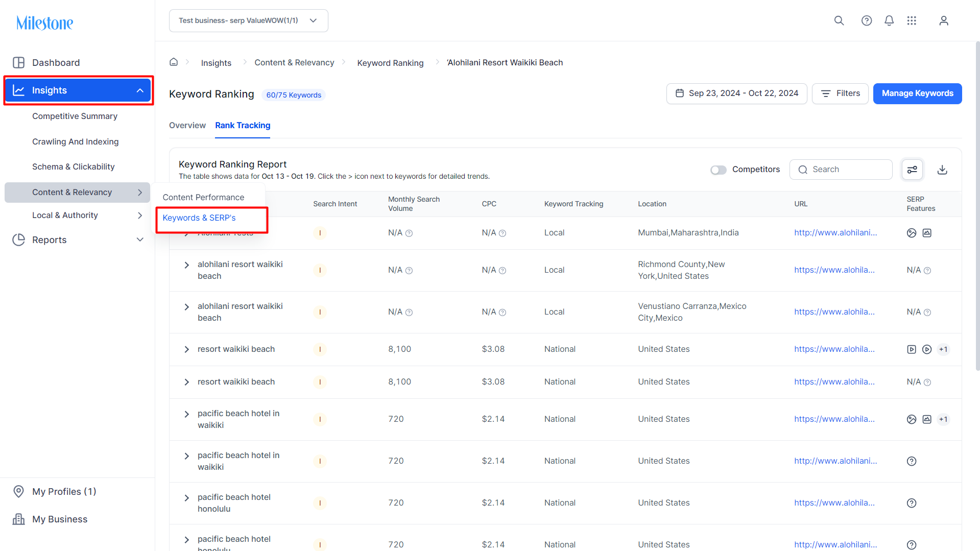Click the video SERP icon for resort waikiki beach
Viewport: 980px width, 551px height.
912,349
